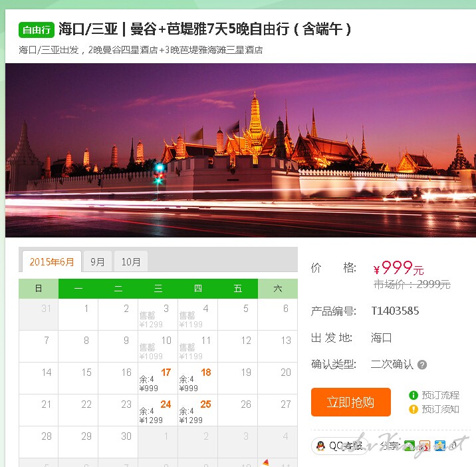Click the 立即抢购 buy button

click(x=350, y=402)
